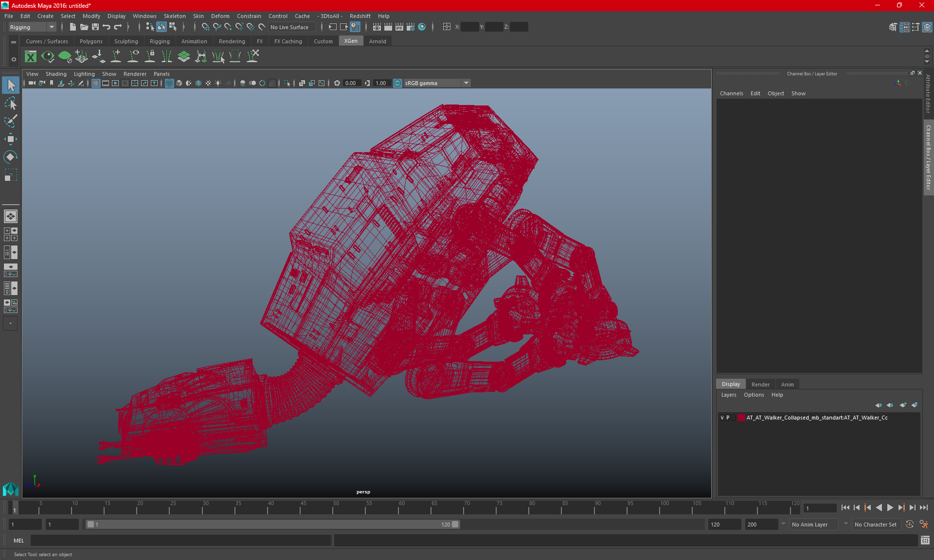Toggle use all lights viewport button
This screenshot has width=934, height=560.
coord(218,83)
